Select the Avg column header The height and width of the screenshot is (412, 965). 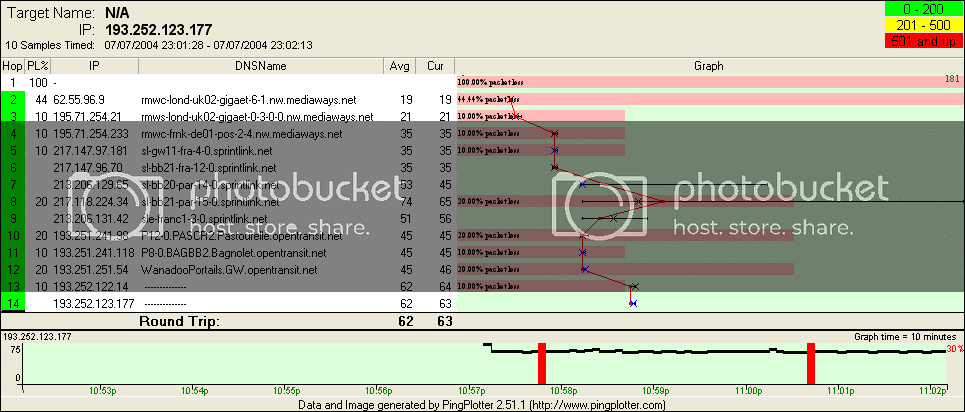[399, 65]
